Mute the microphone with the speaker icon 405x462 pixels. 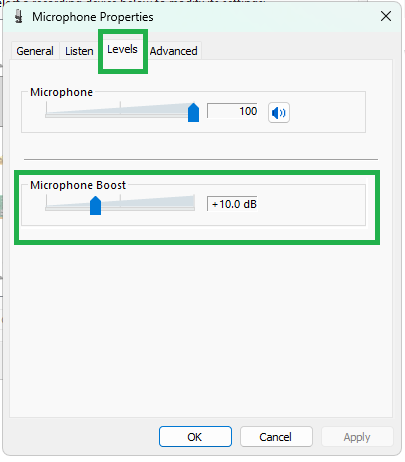(x=279, y=113)
